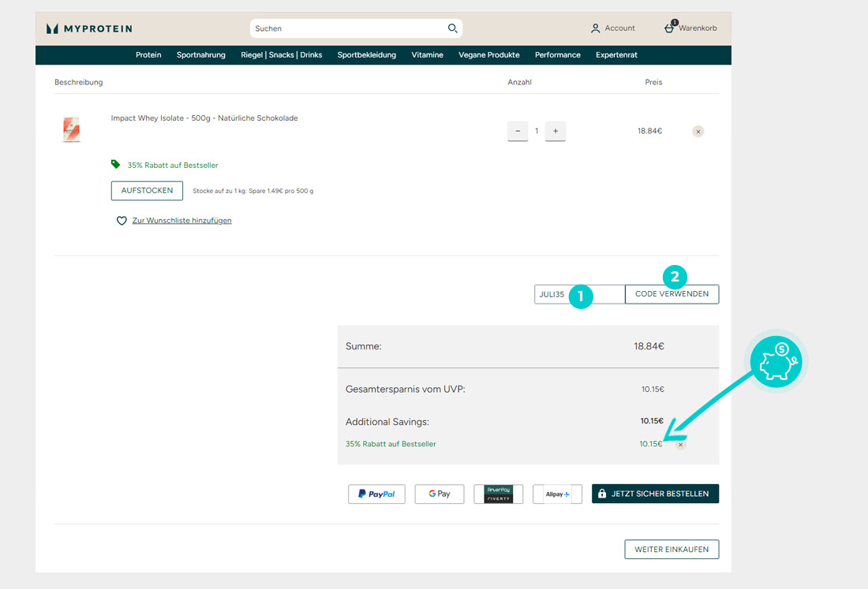The height and width of the screenshot is (589, 868).
Task: Click the Impact Whey Isolate product thumbnail
Action: [71, 129]
